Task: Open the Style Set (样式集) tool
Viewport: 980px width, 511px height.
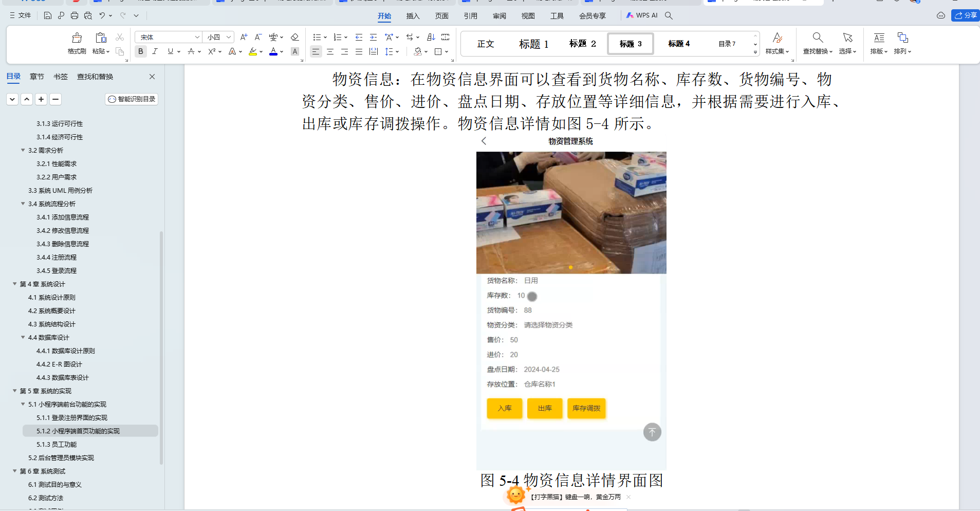Action: point(777,43)
